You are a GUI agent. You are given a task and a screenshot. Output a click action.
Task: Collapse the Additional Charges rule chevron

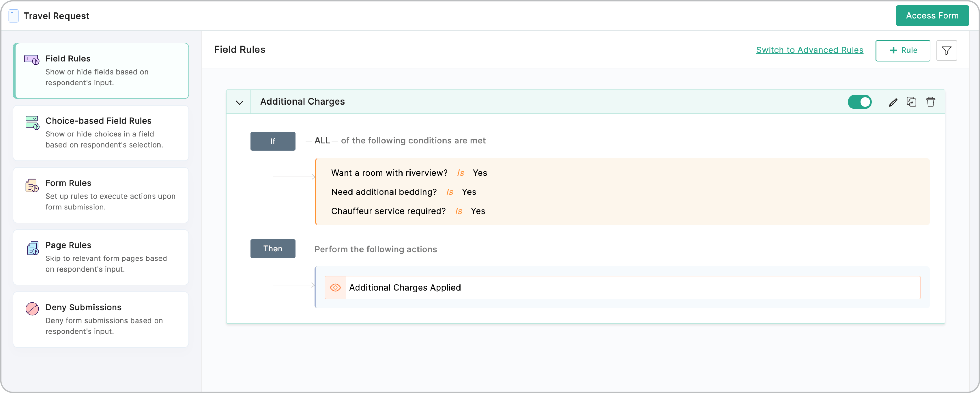point(239,102)
